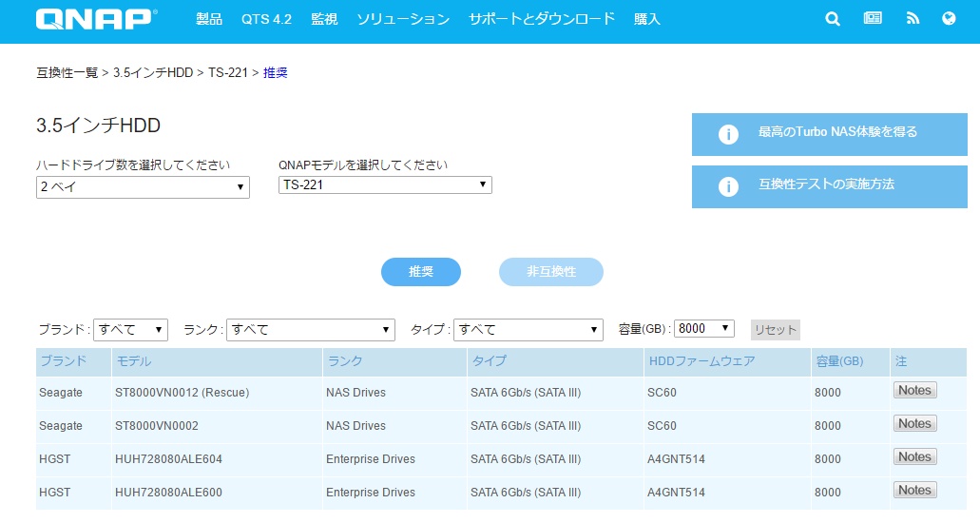Open the ソリューション menu
Viewport: 980px width, 523px height.
pyautogui.click(x=403, y=19)
